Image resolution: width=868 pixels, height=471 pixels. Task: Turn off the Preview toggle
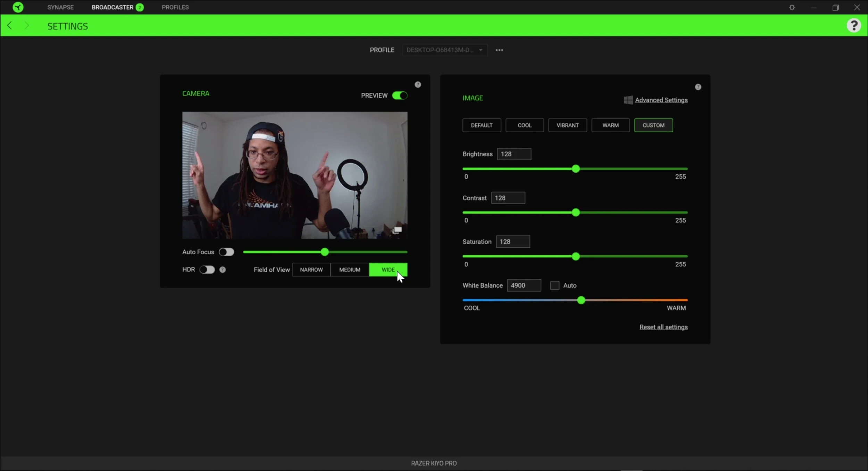tap(400, 95)
